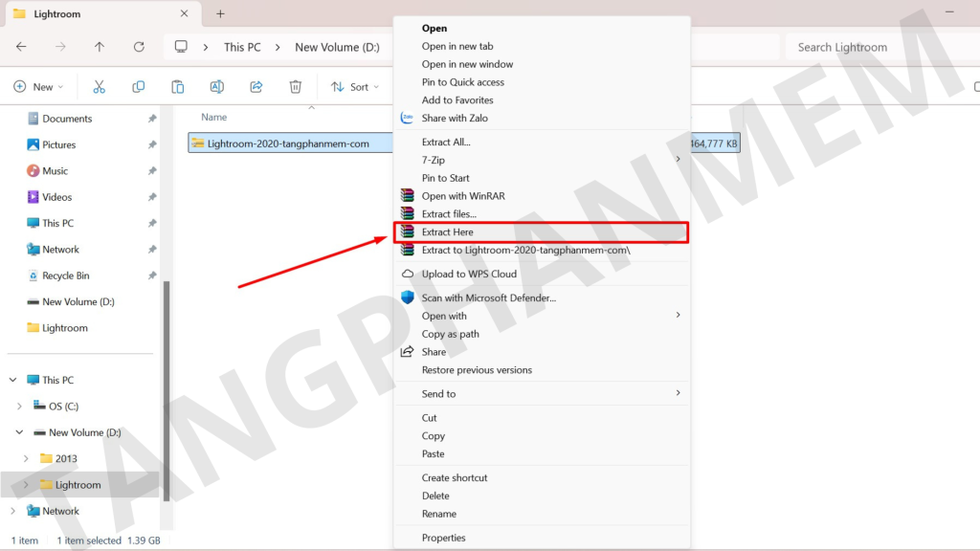Open a new tab with plus button
The image size is (980, 551).
tap(220, 13)
